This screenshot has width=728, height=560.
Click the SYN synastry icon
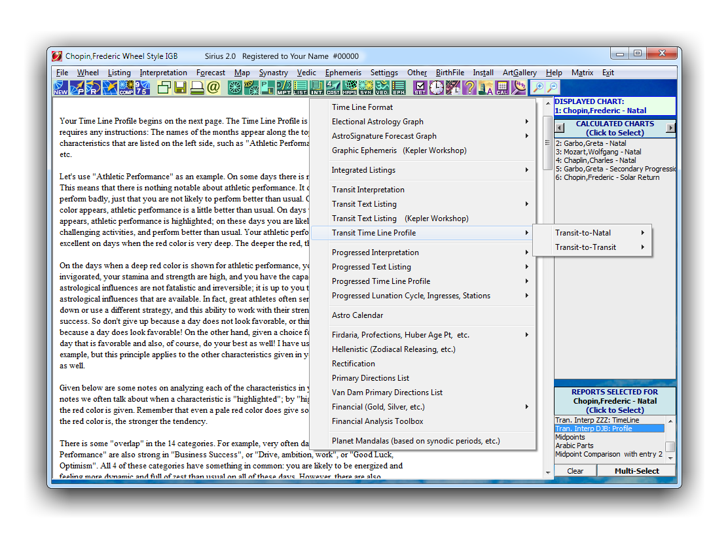pyautogui.click(x=366, y=87)
